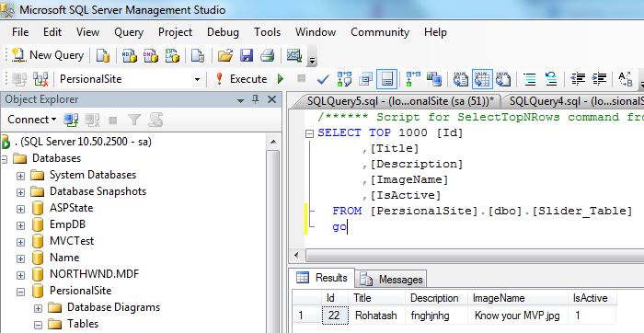Collapse the SELECT statement code region
Viewport: 644px width, 333px height.
(x=310, y=133)
